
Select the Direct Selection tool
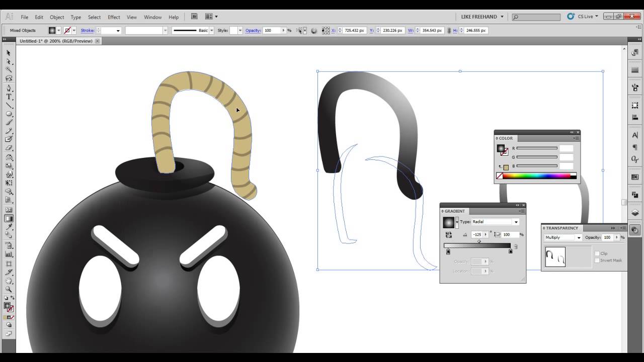click(x=9, y=61)
